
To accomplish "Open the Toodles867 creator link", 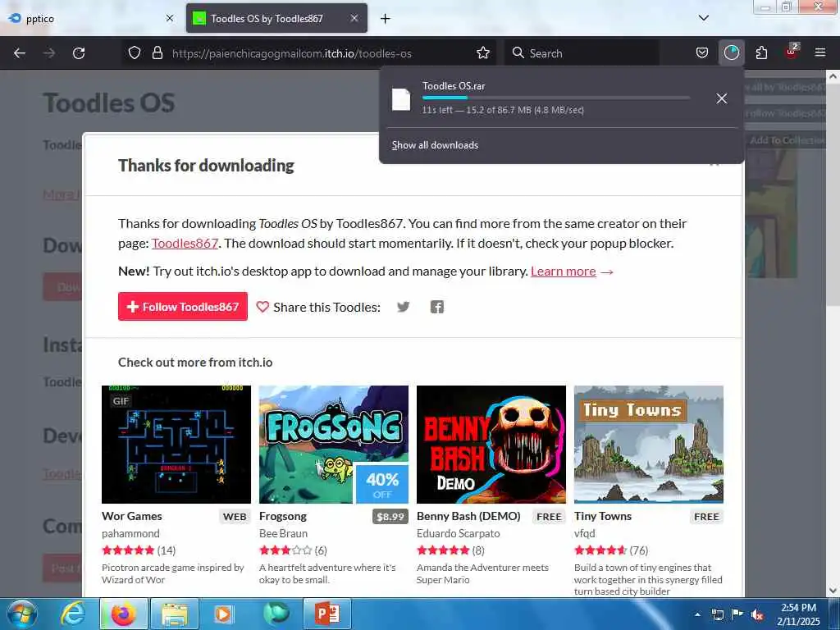I will click(185, 243).
